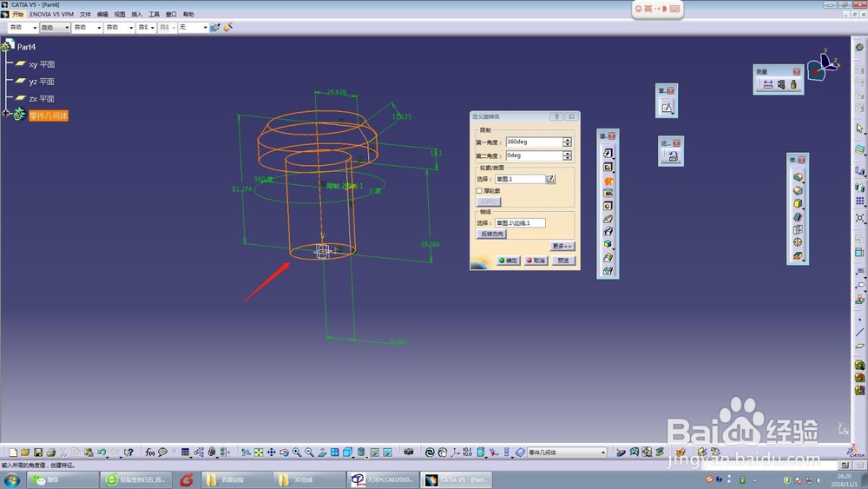Click the sketch edit icon beside 草图.1

pyautogui.click(x=549, y=178)
